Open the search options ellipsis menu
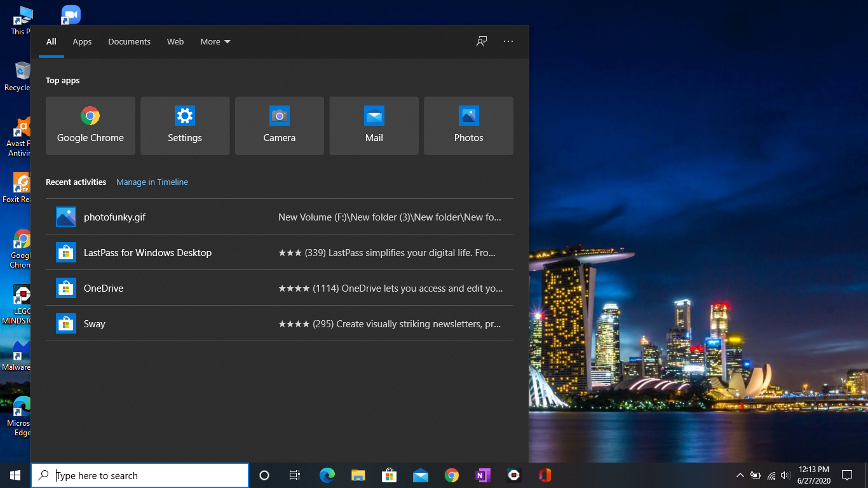Viewport: 868px width, 488px height. tap(508, 41)
